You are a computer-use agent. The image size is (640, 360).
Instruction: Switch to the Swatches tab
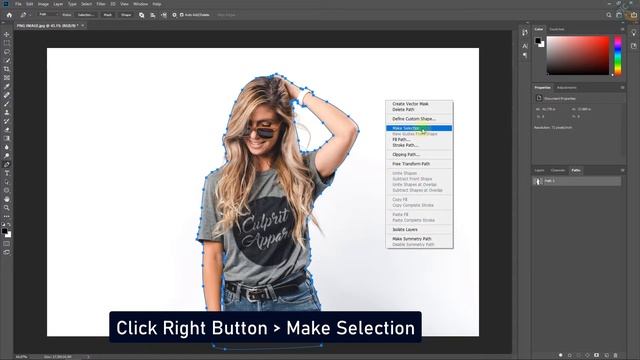click(x=557, y=29)
